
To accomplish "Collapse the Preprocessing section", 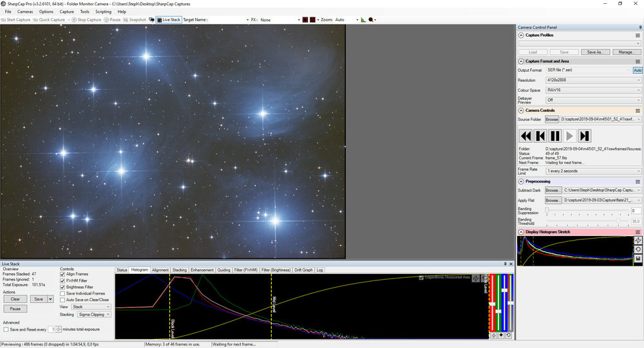I will (521, 181).
